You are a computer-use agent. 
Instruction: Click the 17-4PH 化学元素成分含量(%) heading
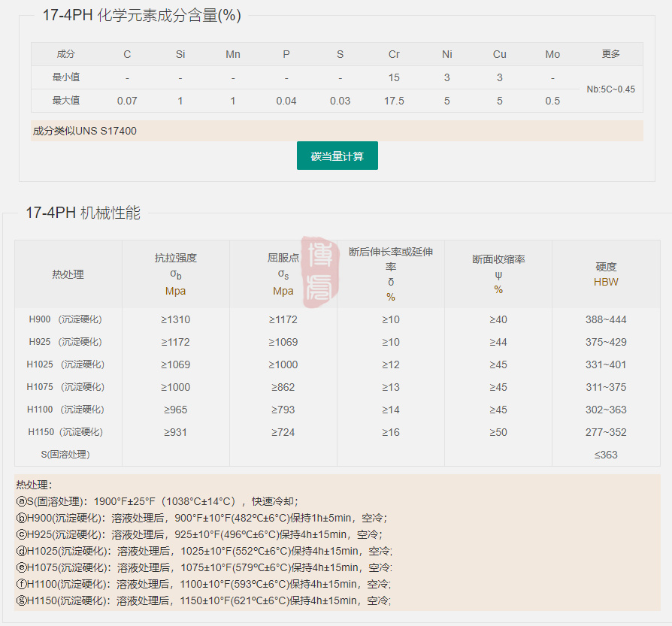(141, 16)
